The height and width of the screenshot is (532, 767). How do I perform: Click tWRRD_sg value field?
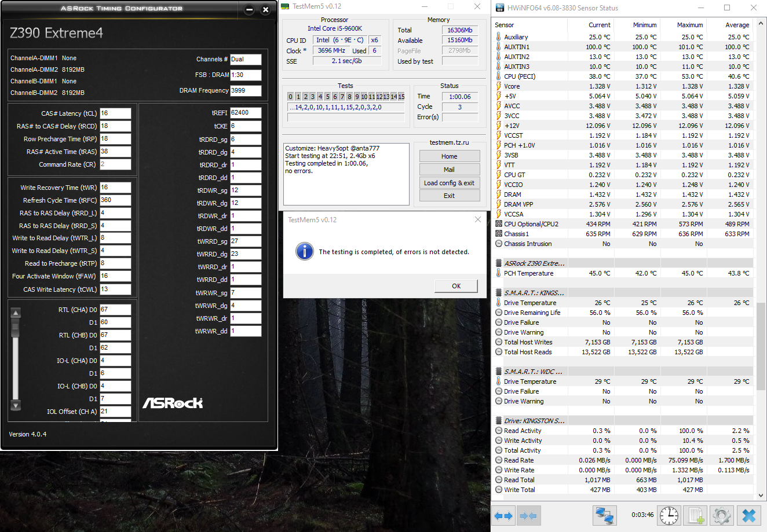click(x=246, y=241)
